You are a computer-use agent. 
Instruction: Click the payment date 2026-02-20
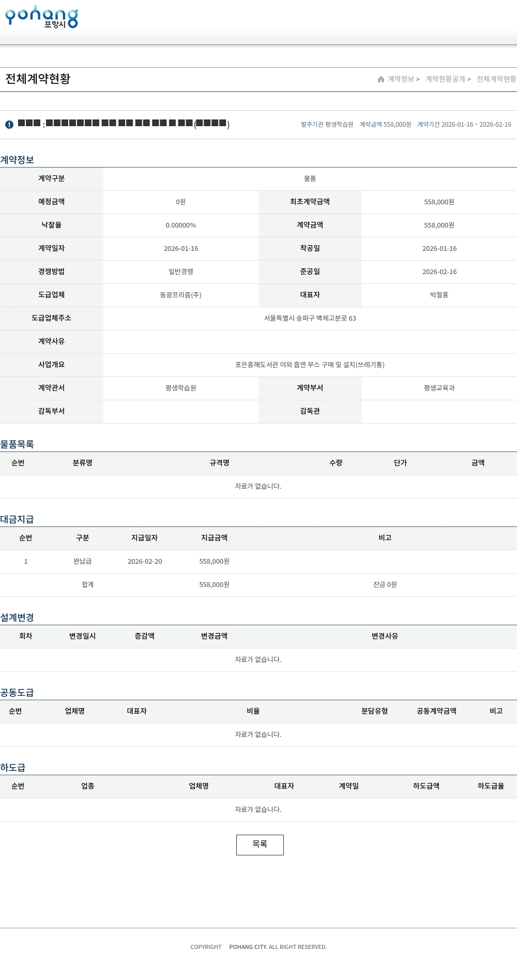[145, 561]
